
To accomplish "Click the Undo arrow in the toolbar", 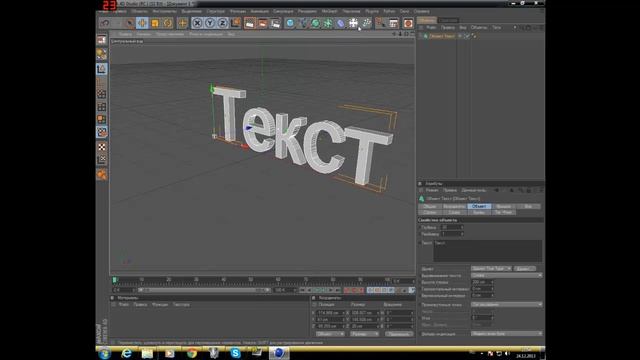I will pos(105,23).
